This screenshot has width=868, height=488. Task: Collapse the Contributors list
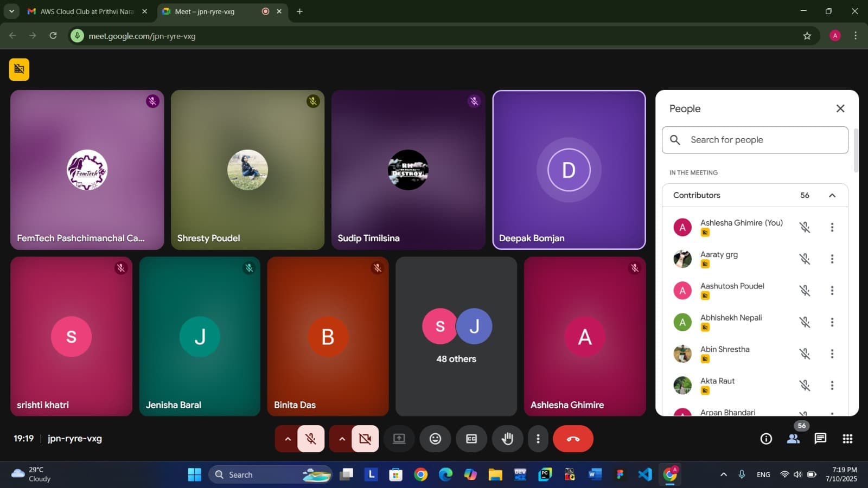click(832, 195)
